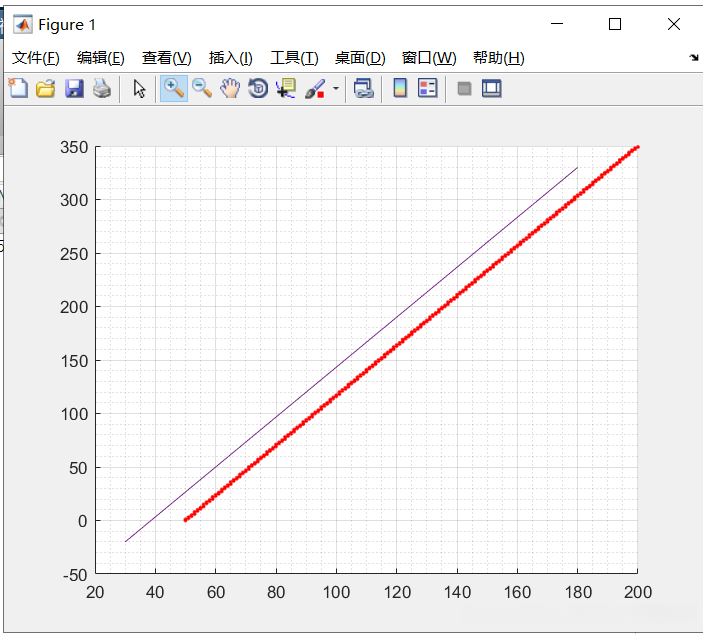Insert a Colorbar via toolbar icon
703x634 pixels.
pyautogui.click(x=400, y=88)
